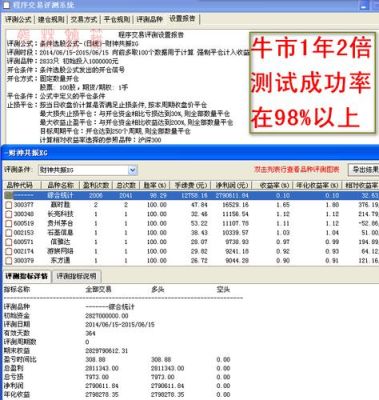Click the 空头 column heading
The width and height of the screenshot is (379, 400).
223,289
